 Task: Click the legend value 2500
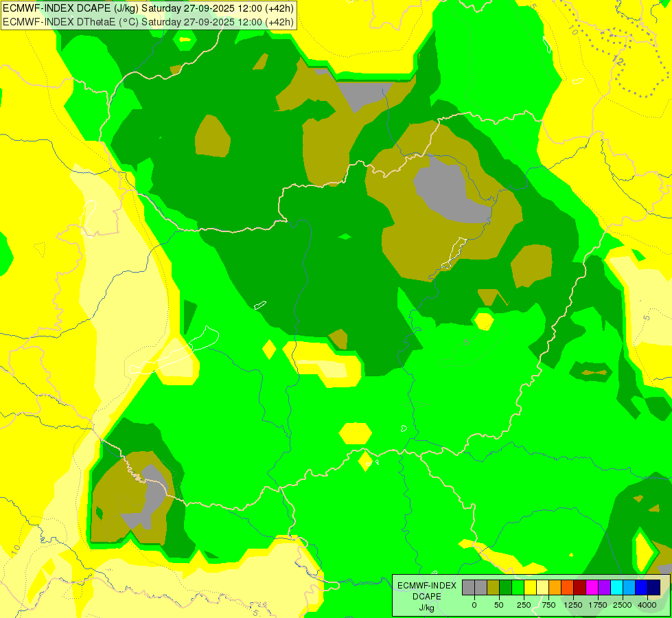[x=623, y=605]
